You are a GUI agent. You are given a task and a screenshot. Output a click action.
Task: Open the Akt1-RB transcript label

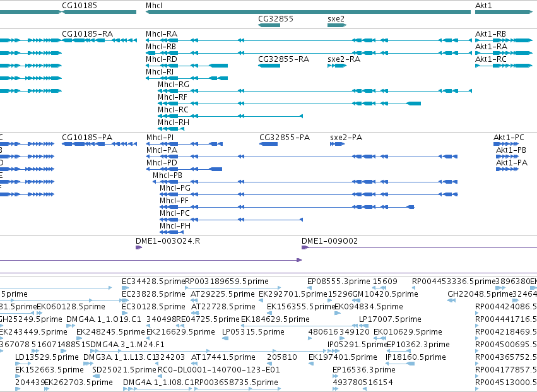coord(490,34)
